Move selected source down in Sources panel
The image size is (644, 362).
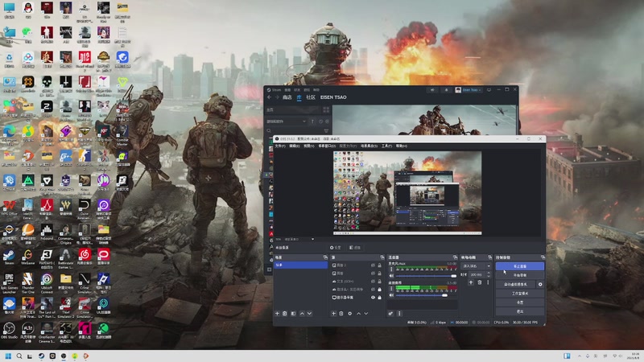click(366, 314)
